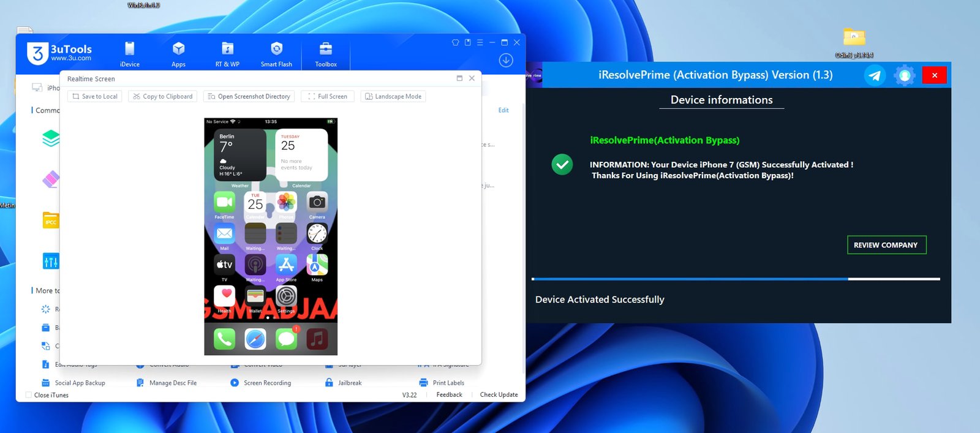Open the iResolvePrime account settings gear icon
Screen dimensions: 980x433
click(905, 75)
